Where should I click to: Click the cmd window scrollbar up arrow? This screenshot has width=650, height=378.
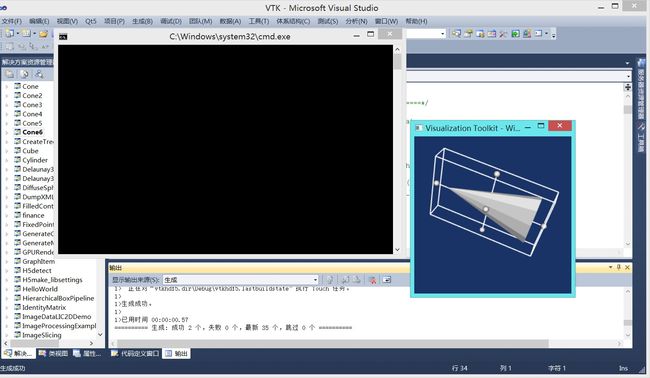pyautogui.click(x=398, y=49)
